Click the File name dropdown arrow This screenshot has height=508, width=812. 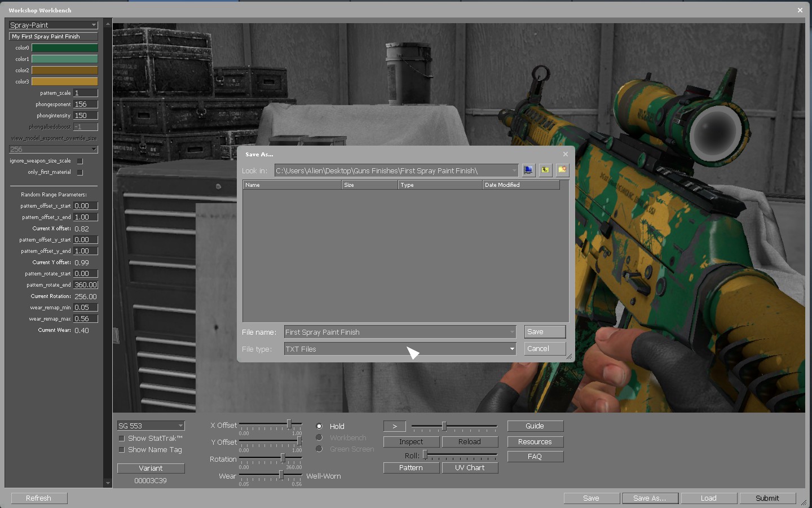point(512,332)
